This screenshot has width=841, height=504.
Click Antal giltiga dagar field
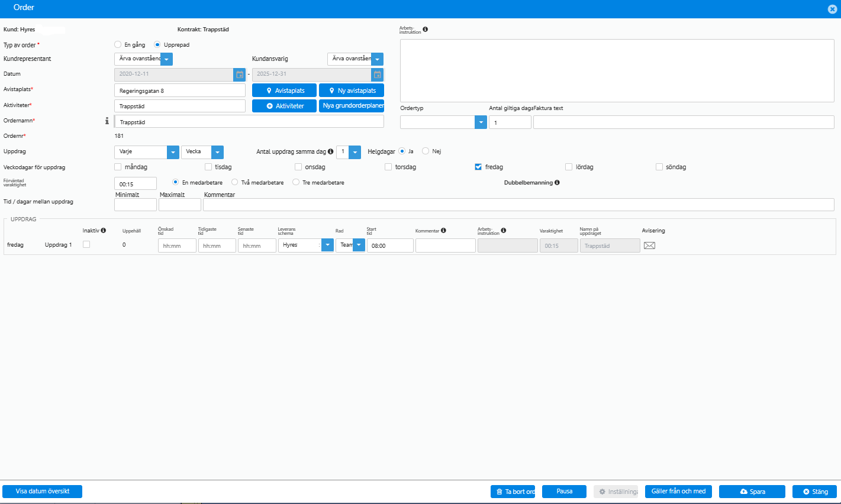[510, 122]
